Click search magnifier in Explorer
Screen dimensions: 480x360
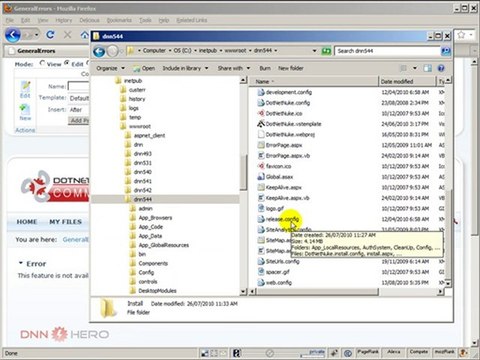(x=445, y=51)
